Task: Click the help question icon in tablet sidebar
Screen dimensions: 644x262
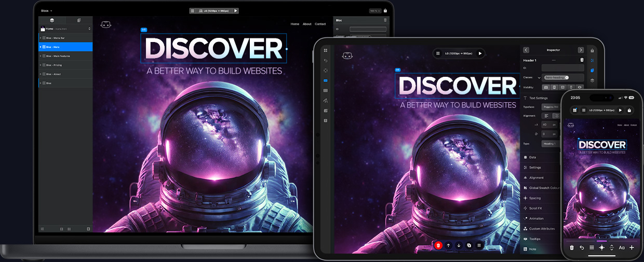Action: tap(326, 120)
